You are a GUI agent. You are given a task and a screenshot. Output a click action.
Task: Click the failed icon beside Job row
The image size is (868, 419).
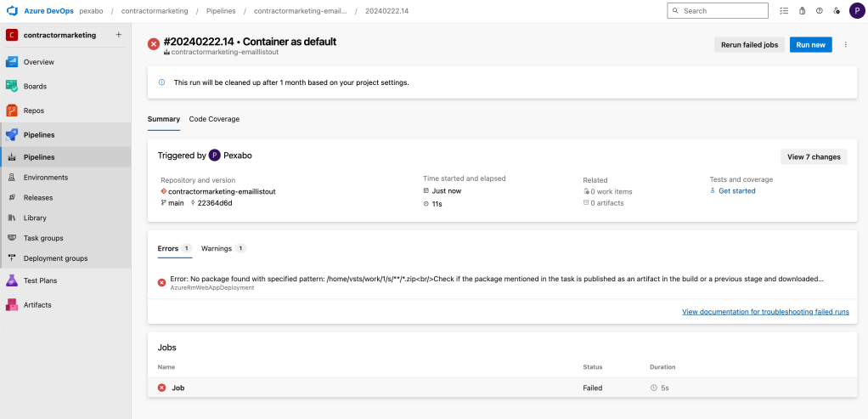(x=161, y=388)
